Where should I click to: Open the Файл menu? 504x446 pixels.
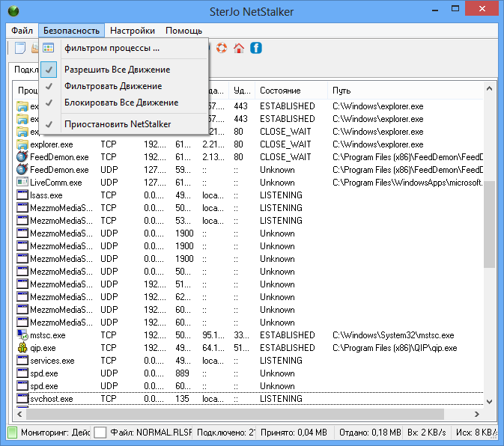[x=22, y=31]
